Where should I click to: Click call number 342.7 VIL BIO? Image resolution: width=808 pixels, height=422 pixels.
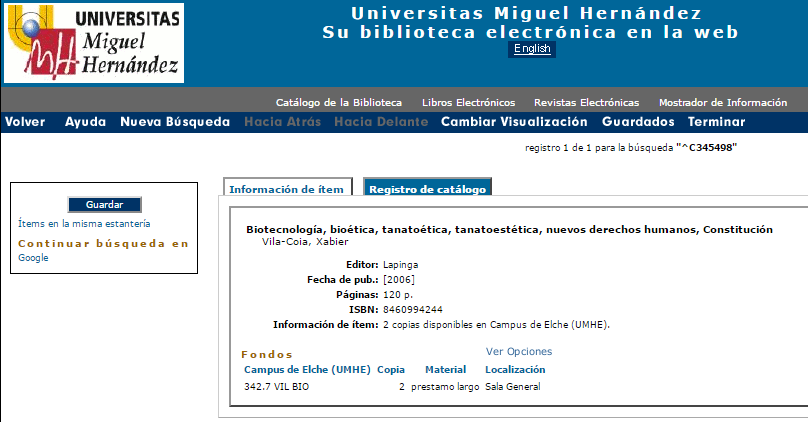pos(276,386)
